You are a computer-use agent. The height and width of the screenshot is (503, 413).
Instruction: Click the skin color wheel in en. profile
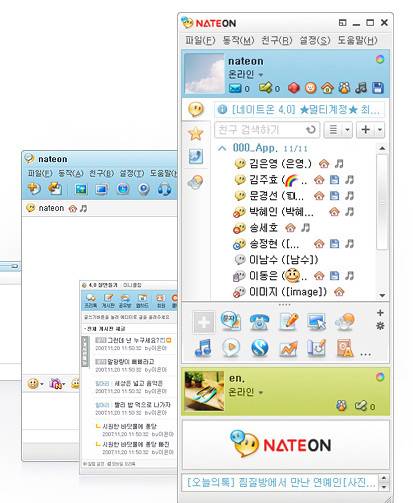380,377
